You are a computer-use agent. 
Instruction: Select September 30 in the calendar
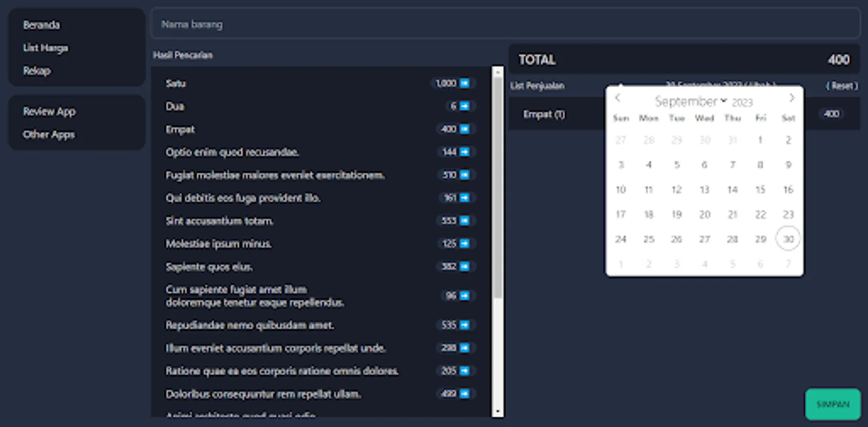click(788, 239)
